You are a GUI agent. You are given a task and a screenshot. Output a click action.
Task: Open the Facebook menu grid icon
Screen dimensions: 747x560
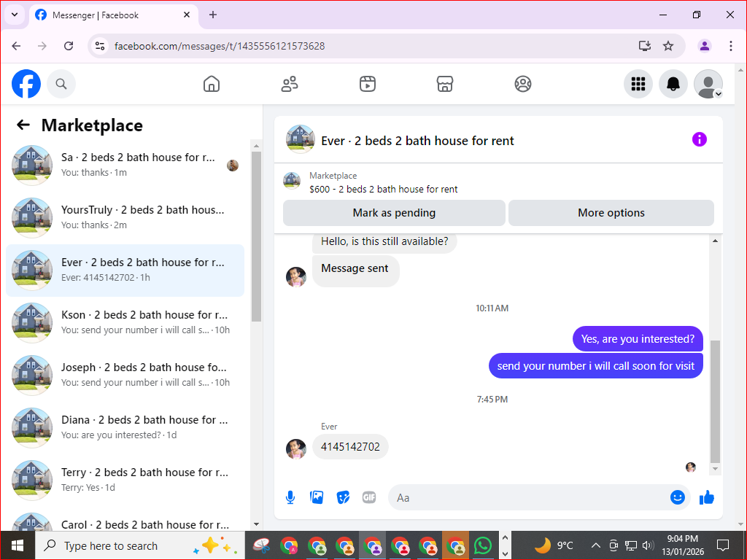pos(638,84)
